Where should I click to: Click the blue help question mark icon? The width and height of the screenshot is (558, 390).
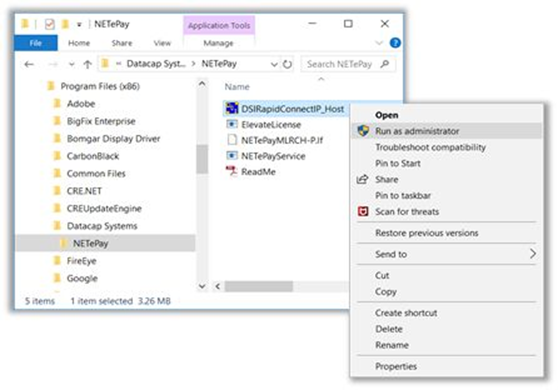coord(395,43)
